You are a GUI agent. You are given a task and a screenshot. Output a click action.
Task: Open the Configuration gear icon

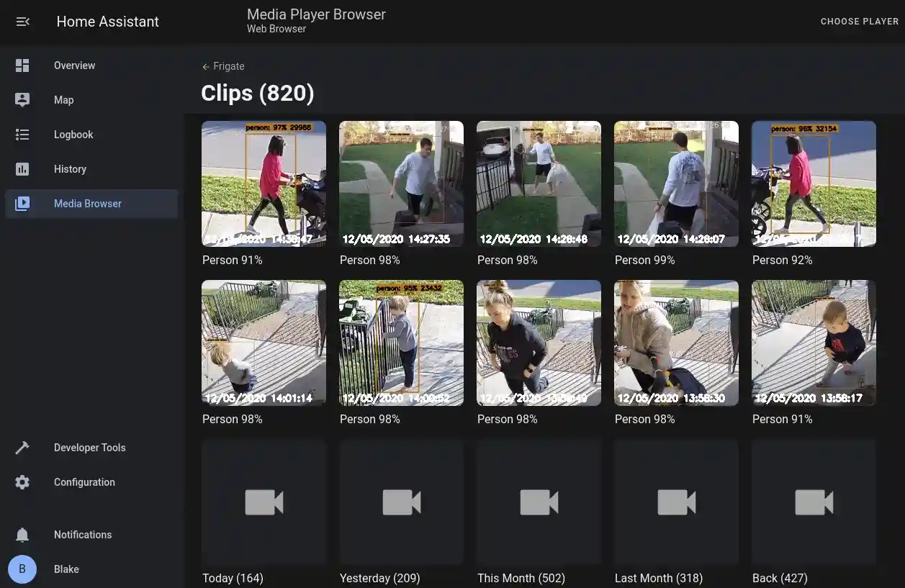pos(22,482)
